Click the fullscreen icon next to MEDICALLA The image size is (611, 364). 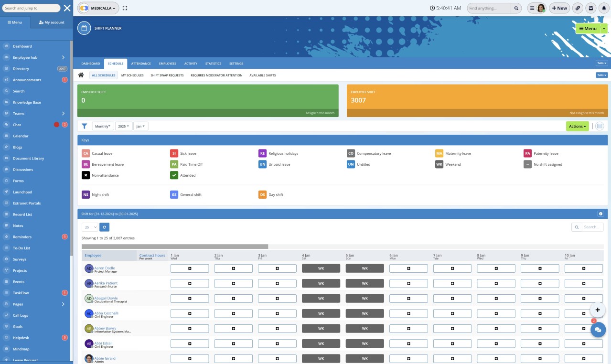125,8
